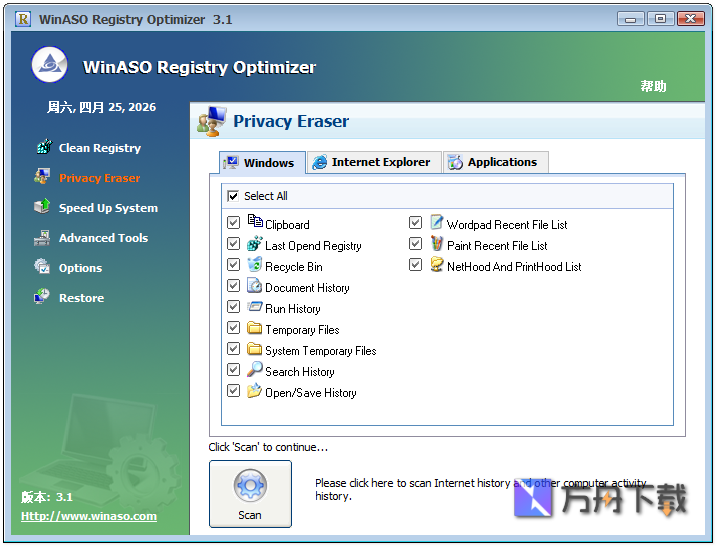This screenshot has width=717, height=547.
Task: Toggle the Search History checkbox
Action: [233, 370]
